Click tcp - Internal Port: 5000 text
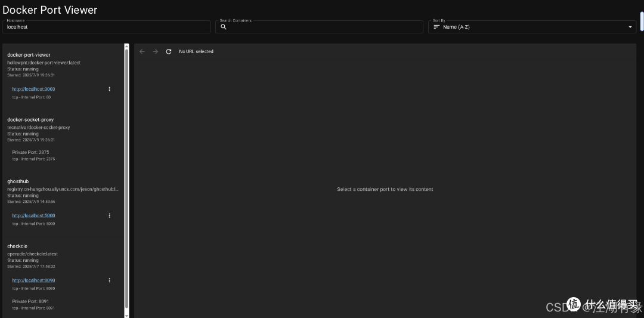 (x=33, y=224)
